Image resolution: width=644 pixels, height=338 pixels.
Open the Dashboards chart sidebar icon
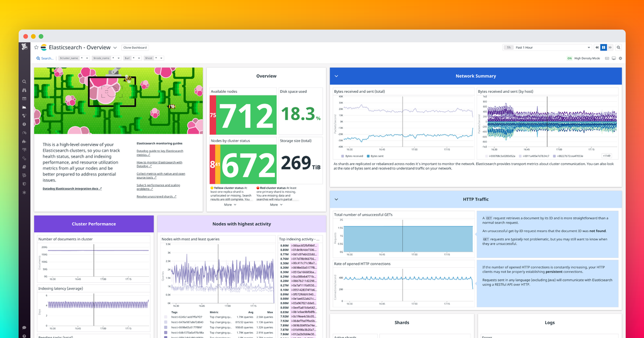(24, 107)
